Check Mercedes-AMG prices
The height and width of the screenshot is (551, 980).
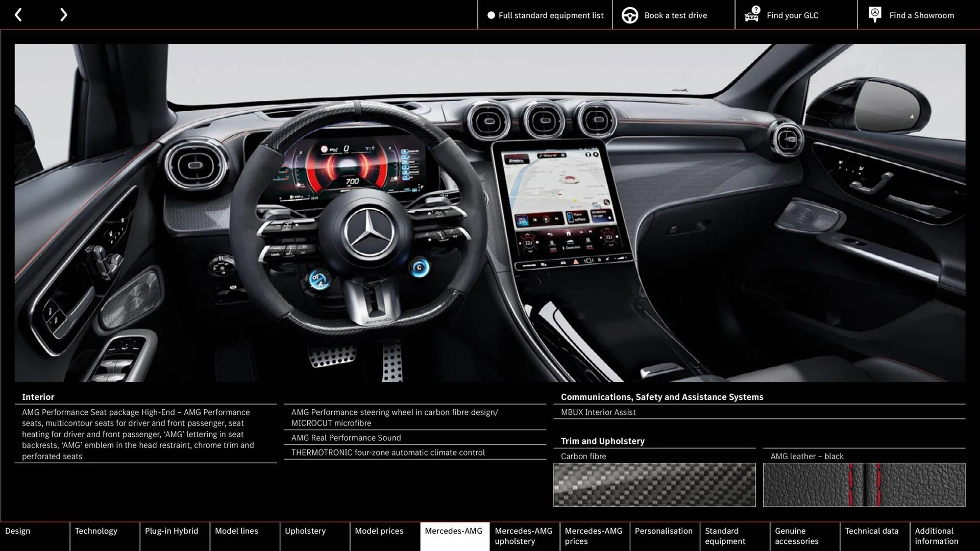(x=594, y=536)
